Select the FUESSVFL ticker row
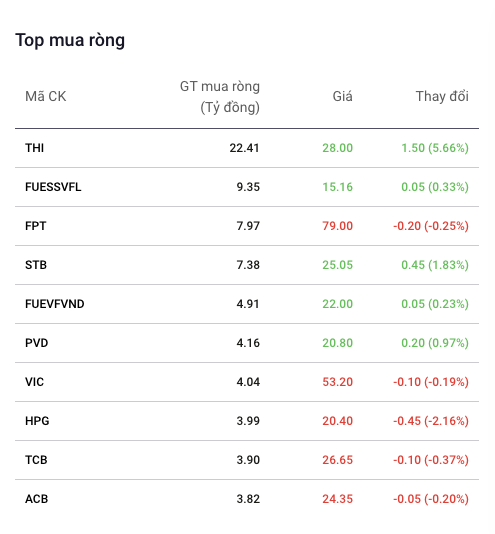Screen dimensions: 495x534 tap(247, 187)
